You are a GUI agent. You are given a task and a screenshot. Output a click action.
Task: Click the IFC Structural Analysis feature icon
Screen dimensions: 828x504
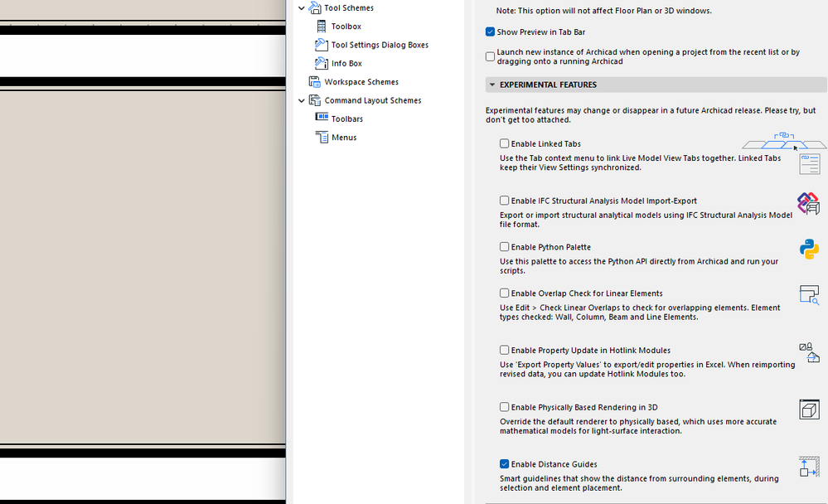click(808, 203)
